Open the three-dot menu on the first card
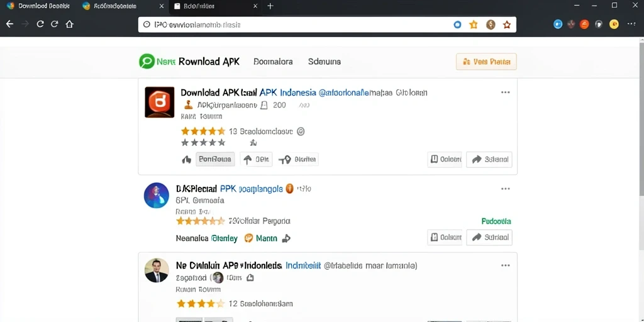The image size is (644, 322). pyautogui.click(x=505, y=92)
